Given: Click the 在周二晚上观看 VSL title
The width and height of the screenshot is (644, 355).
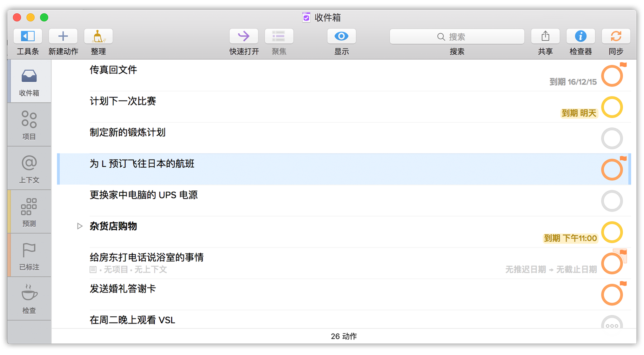Looking at the screenshot, I should (x=132, y=320).
